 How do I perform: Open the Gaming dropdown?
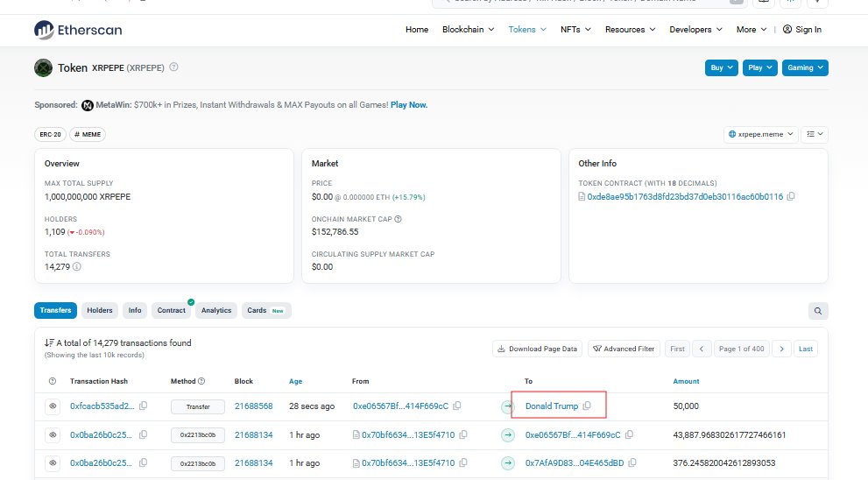coord(806,68)
